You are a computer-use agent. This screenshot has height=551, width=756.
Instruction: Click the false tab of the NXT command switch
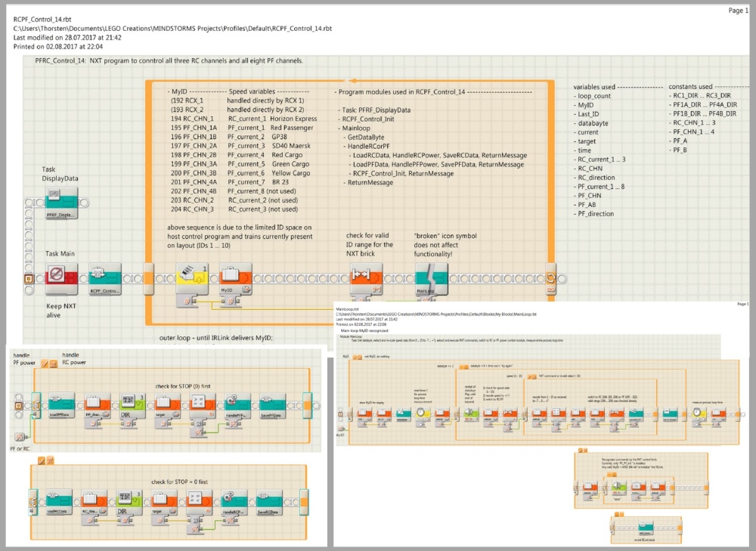click(534, 376)
